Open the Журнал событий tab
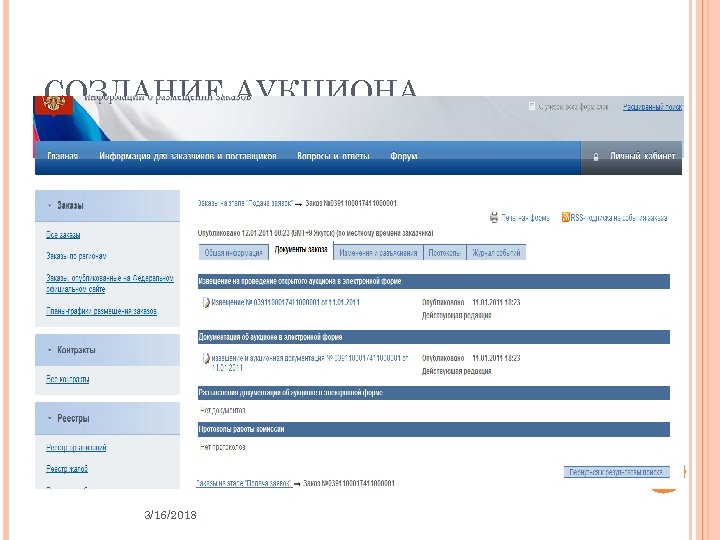The width and height of the screenshot is (720, 540). (x=496, y=253)
